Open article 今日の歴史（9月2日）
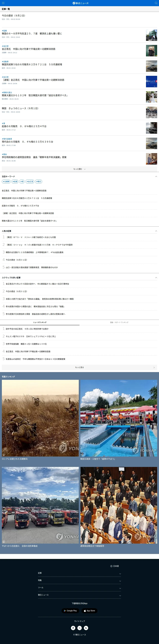159x644 pixels. tap(13, 15)
